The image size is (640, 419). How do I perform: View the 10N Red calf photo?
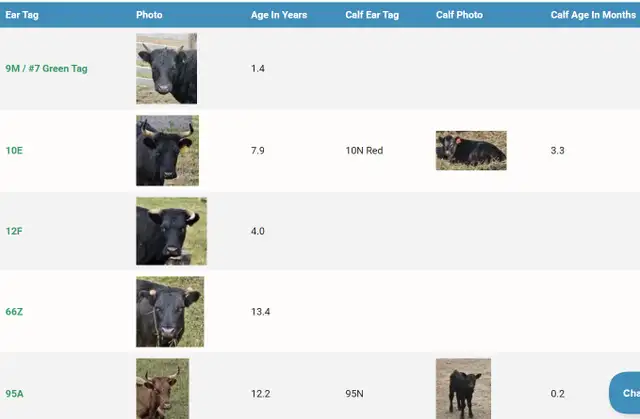point(471,151)
